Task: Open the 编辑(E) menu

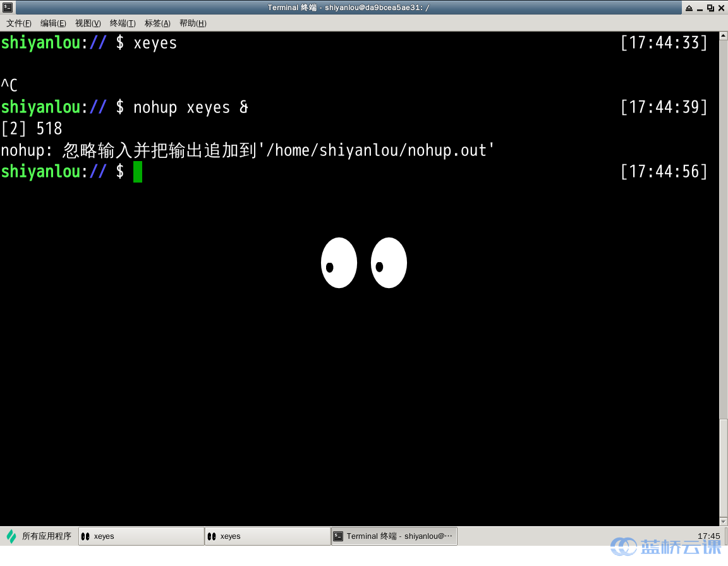Action: 53,23
